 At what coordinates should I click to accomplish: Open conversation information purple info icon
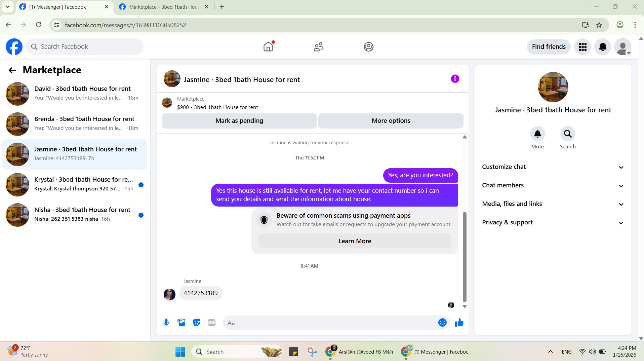(455, 79)
